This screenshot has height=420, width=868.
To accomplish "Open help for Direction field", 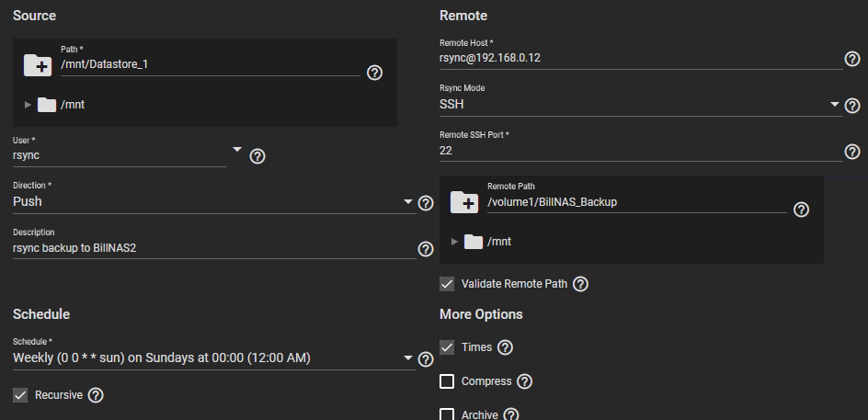I will point(426,203).
